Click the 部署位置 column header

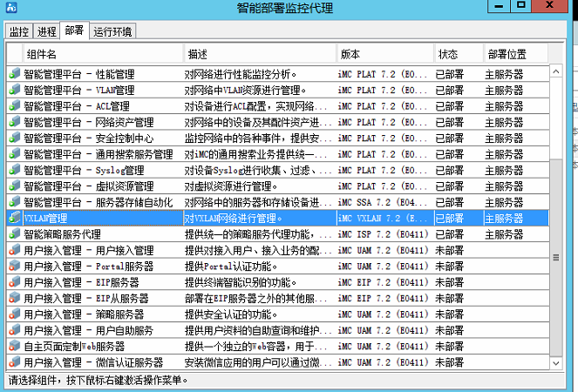(x=515, y=54)
